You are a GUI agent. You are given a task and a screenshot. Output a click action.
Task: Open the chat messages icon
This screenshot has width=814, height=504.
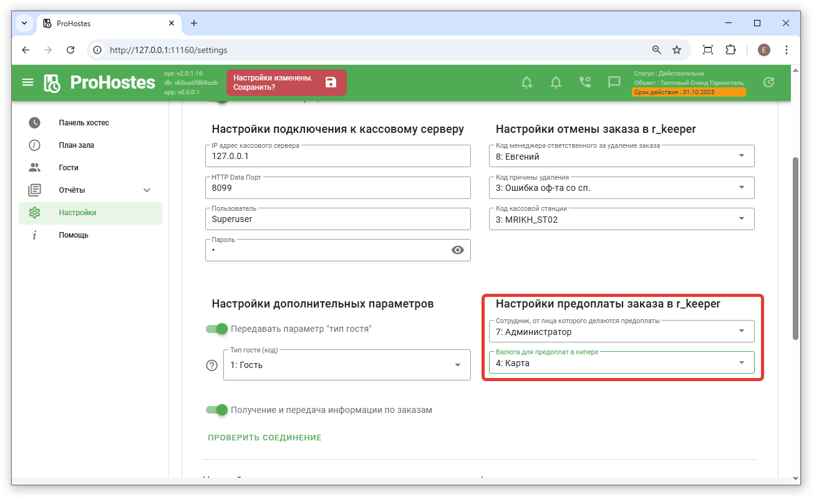pos(614,82)
